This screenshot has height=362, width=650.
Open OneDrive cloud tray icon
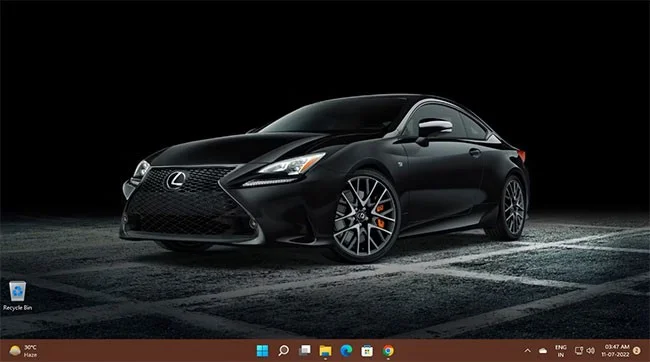pyautogui.click(x=543, y=351)
